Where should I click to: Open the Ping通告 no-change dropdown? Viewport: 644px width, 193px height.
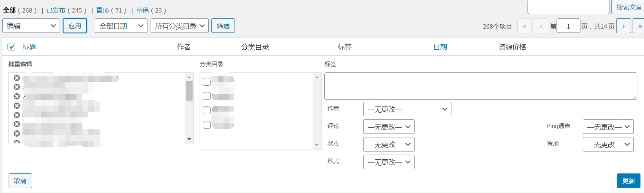tap(608, 127)
